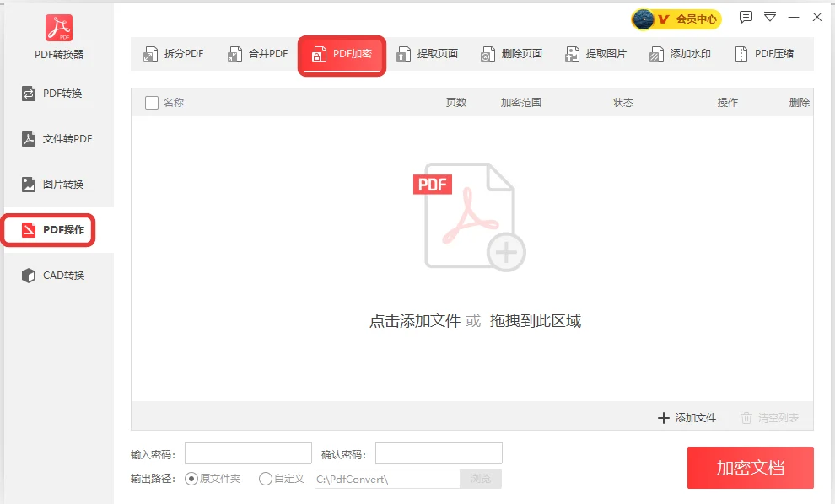
Task: Open the feedback message icon
Action: pos(746,17)
